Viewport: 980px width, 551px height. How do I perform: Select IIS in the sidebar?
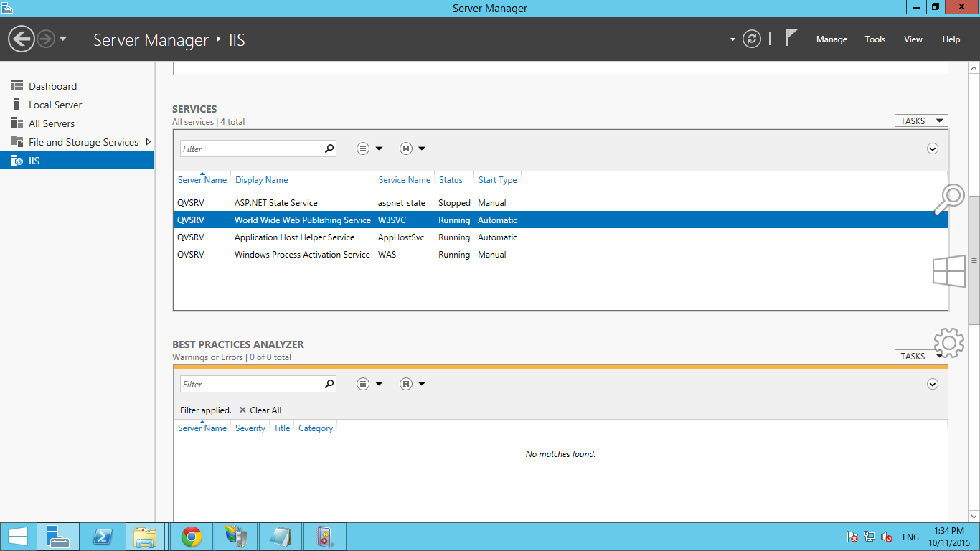pyautogui.click(x=77, y=161)
